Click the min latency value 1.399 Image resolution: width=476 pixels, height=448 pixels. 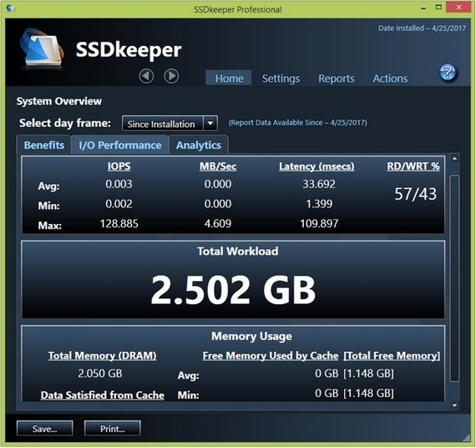[319, 204]
